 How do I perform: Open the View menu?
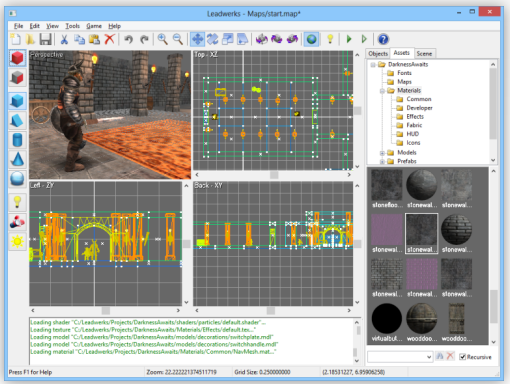click(x=52, y=26)
